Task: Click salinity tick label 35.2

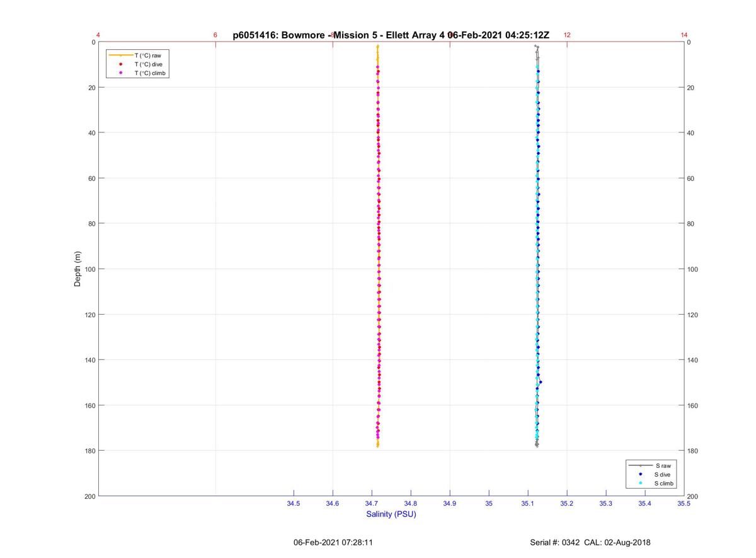Action: click(567, 504)
